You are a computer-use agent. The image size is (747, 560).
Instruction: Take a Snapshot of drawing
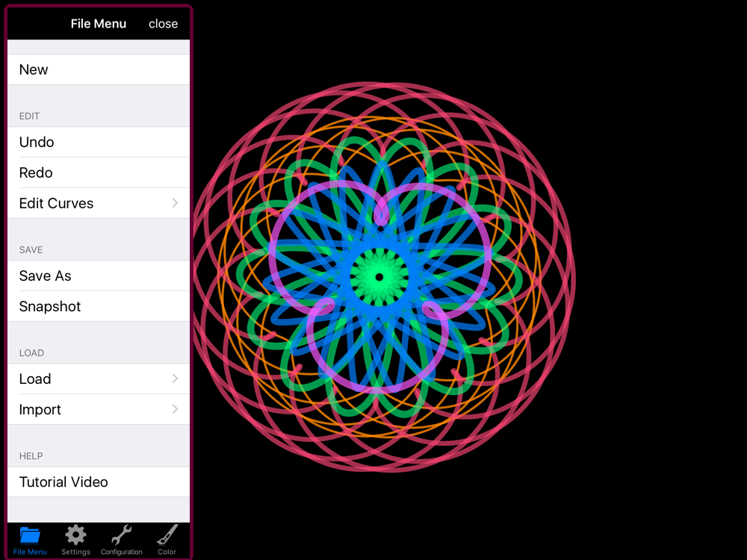[99, 306]
